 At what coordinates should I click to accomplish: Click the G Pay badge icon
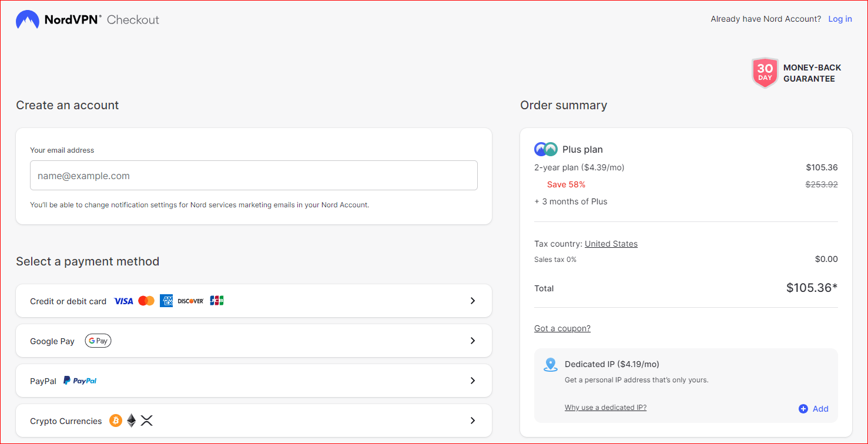coord(98,341)
